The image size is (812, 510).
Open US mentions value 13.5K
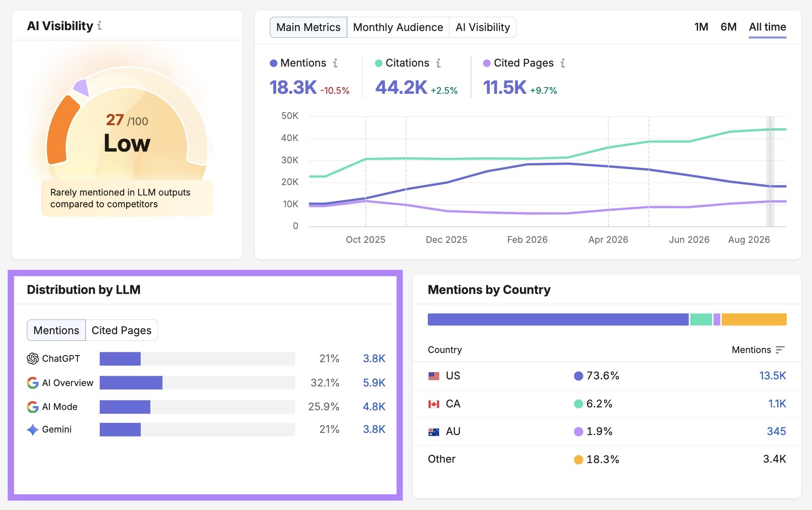[x=773, y=376]
